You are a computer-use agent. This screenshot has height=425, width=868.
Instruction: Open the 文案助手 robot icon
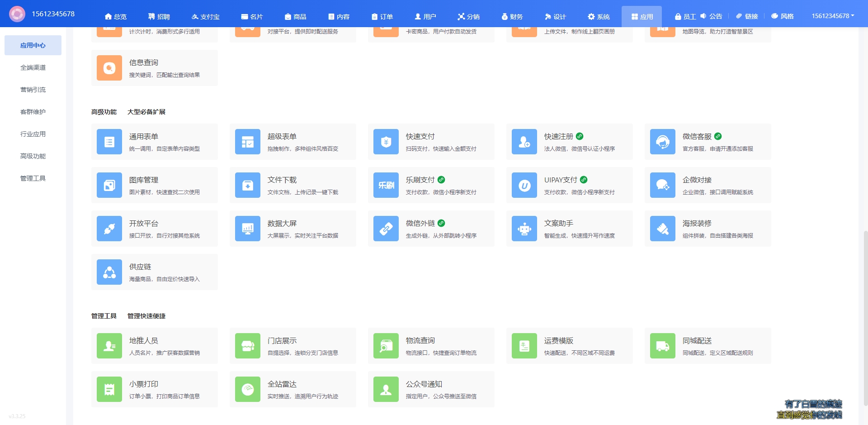[x=524, y=229]
